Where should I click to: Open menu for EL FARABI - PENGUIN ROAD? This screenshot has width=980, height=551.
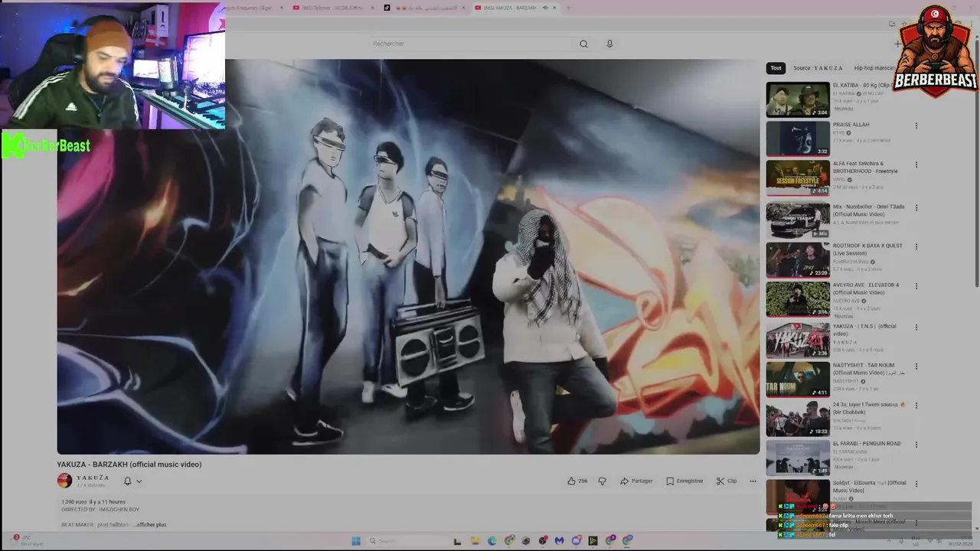pyautogui.click(x=916, y=444)
